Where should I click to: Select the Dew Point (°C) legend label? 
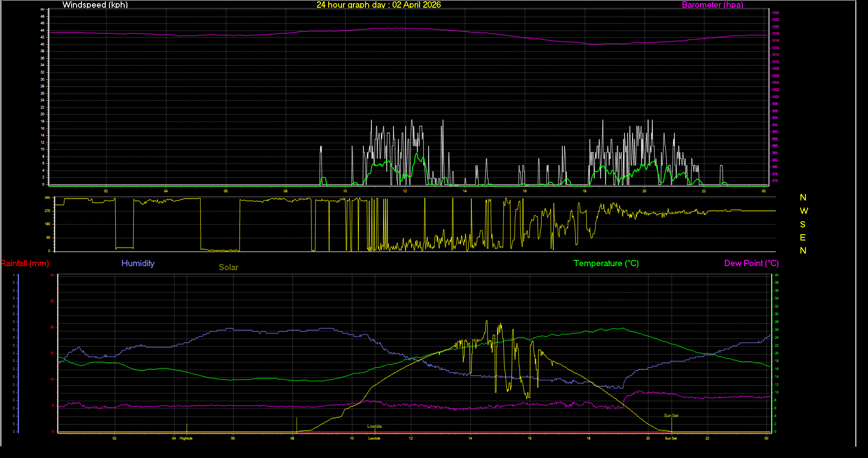[x=751, y=263]
